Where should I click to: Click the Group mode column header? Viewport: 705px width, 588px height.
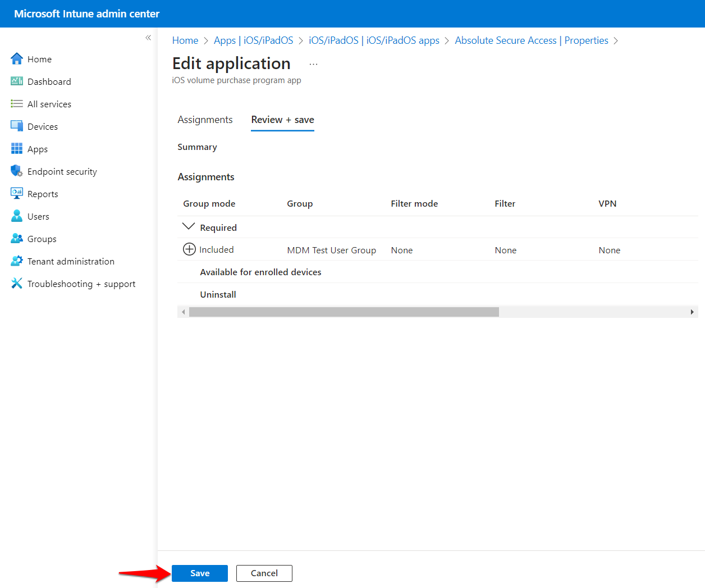coord(209,204)
